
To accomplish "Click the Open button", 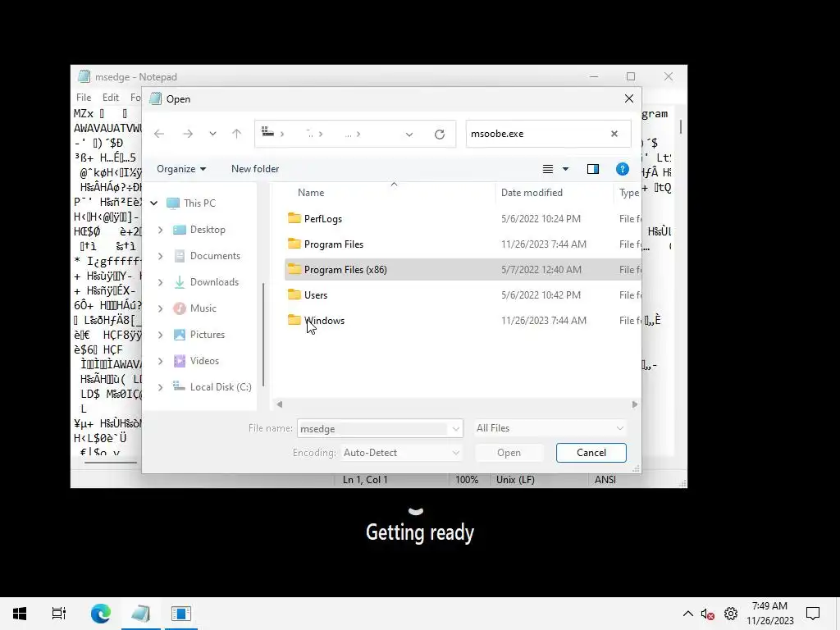I will [509, 453].
